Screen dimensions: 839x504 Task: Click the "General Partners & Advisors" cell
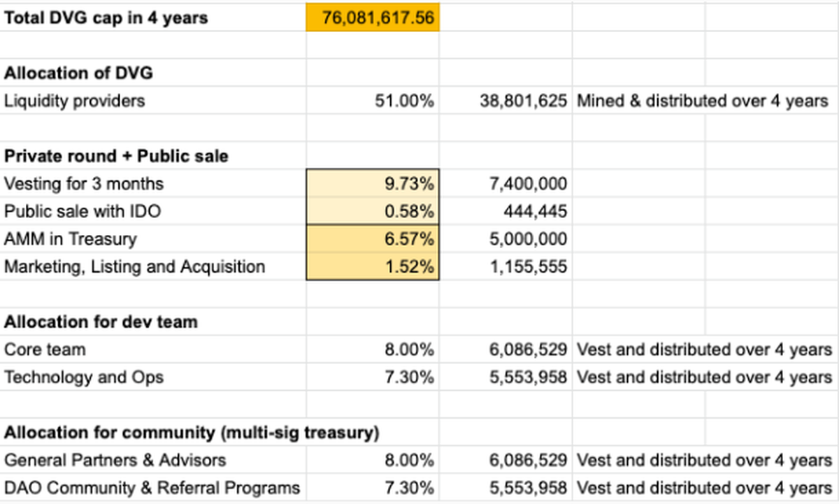115,461
